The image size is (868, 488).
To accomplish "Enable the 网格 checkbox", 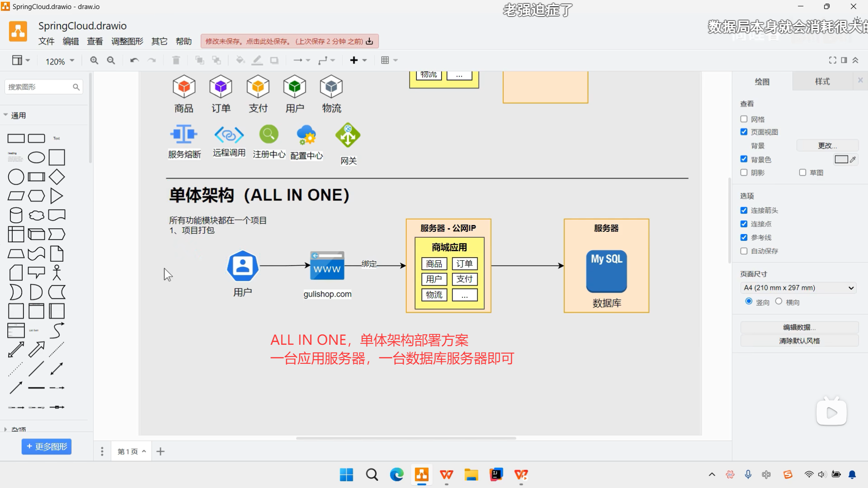I will point(744,119).
